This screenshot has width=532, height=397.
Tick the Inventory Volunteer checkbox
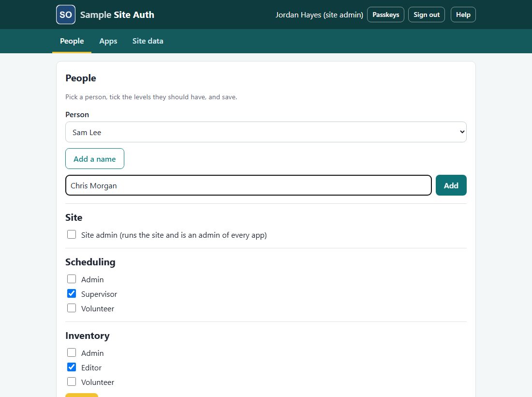[x=72, y=382]
